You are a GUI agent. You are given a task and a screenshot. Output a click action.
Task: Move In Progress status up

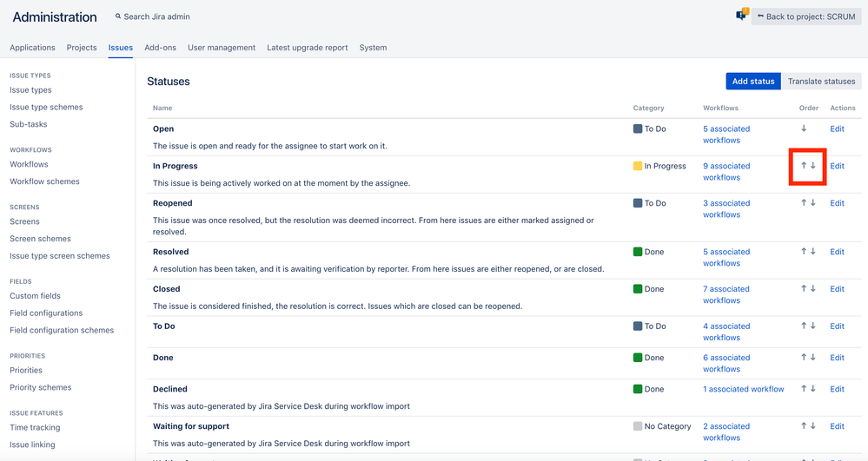pos(804,166)
